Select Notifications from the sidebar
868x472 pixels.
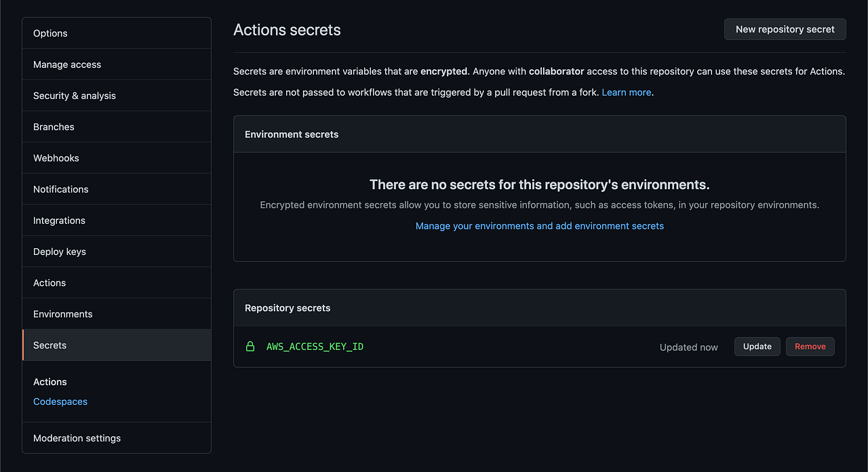click(x=60, y=189)
